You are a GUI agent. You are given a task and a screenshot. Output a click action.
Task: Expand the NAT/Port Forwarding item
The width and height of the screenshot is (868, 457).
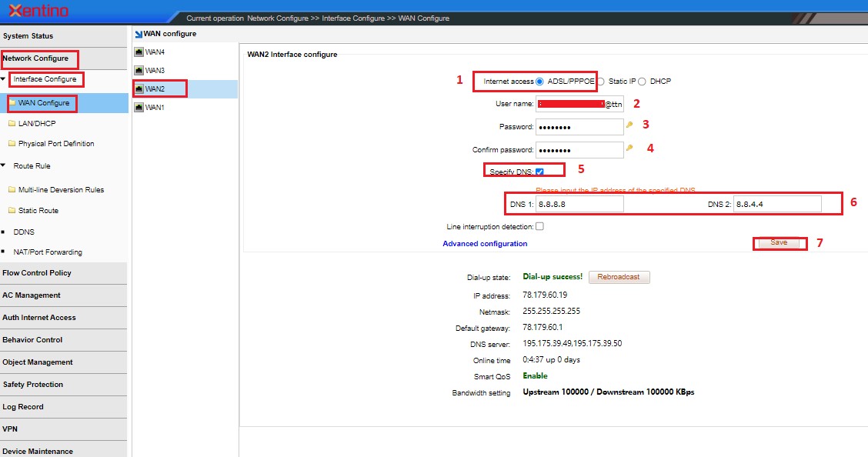tap(4, 252)
